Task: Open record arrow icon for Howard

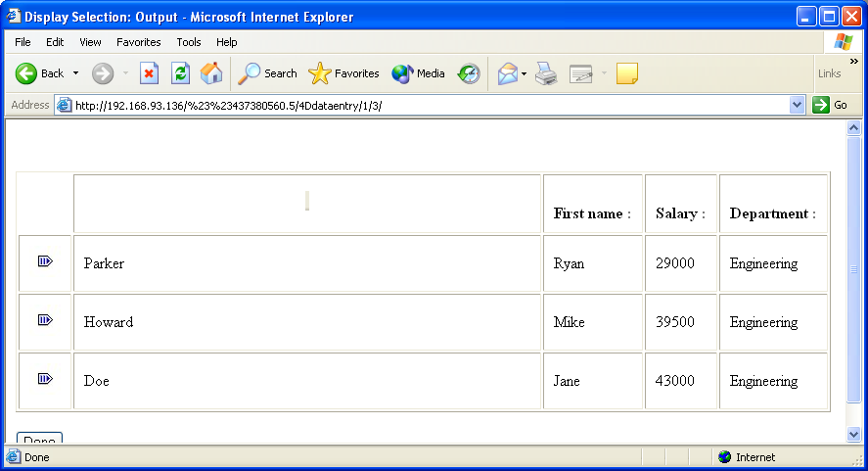Action: pos(45,320)
